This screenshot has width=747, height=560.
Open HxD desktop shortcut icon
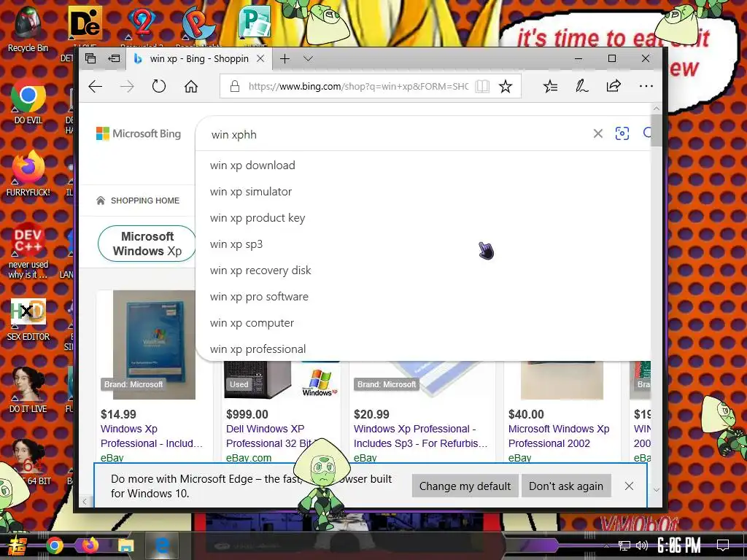28,319
